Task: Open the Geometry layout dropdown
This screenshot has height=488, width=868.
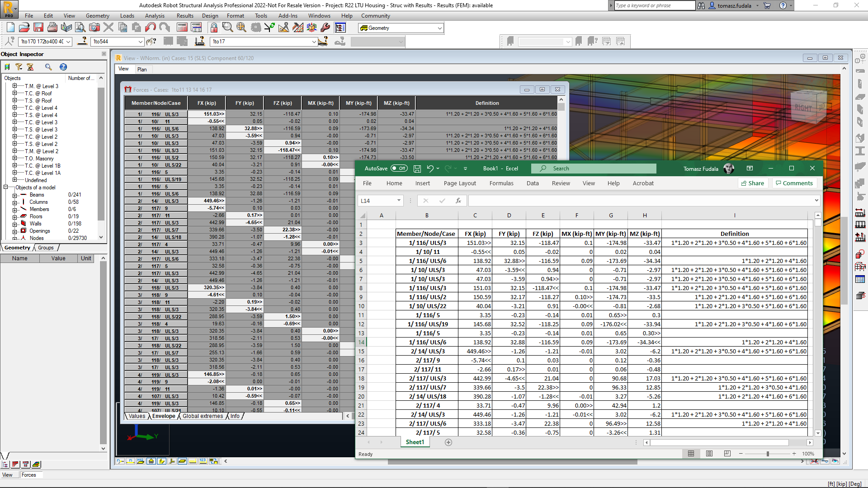Action: [x=439, y=28]
